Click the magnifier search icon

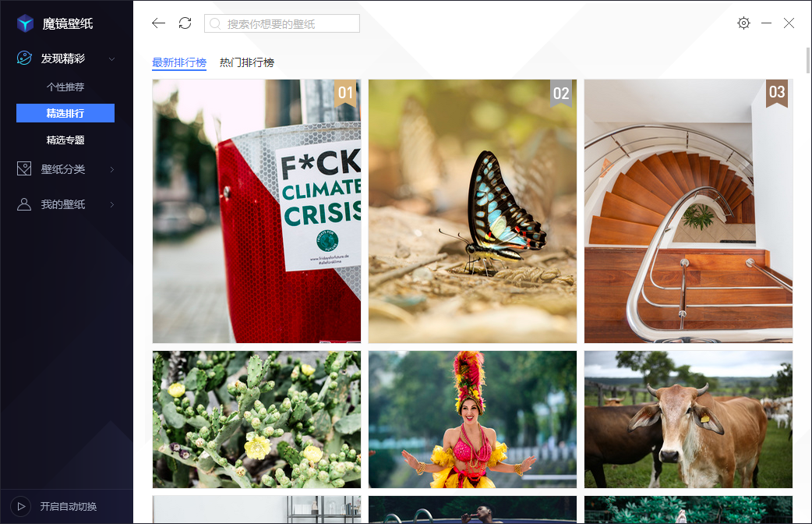pyautogui.click(x=215, y=24)
